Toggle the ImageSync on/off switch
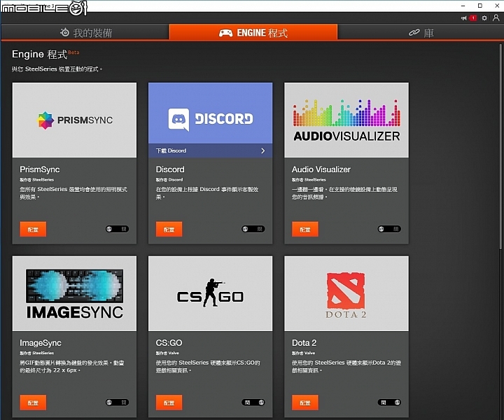The image size is (504, 420). [117, 402]
